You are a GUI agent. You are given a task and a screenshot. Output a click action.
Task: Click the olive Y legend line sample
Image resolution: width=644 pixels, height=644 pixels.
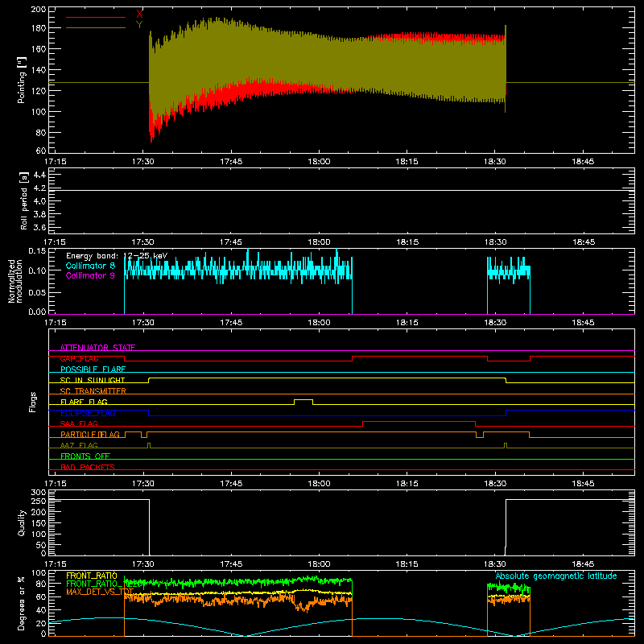tap(96, 28)
